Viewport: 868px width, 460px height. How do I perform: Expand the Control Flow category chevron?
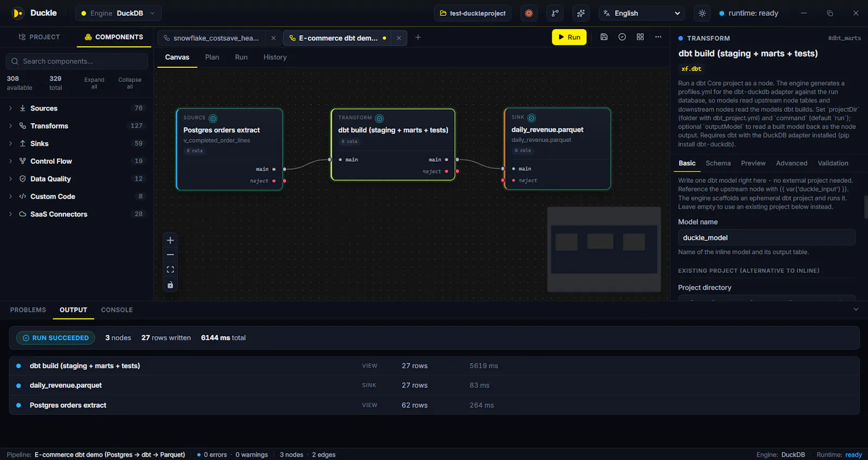pyautogui.click(x=10, y=161)
